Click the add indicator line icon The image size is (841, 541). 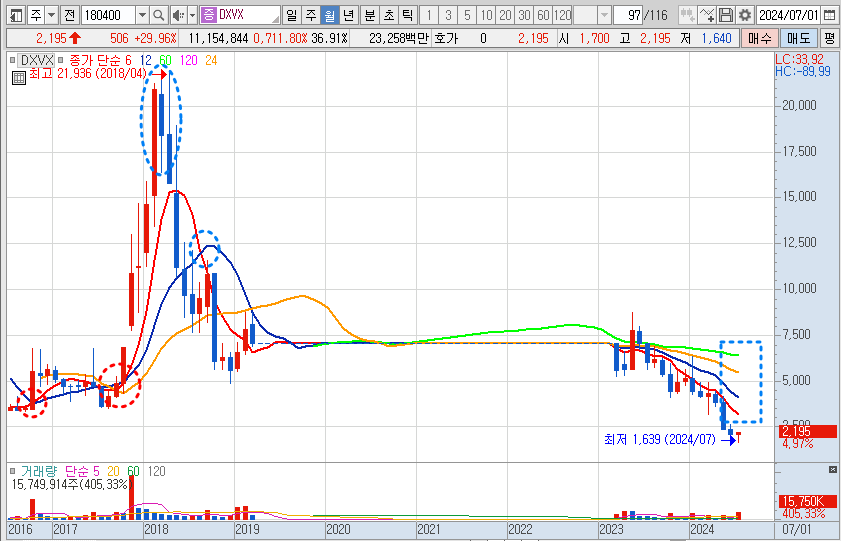click(x=707, y=15)
